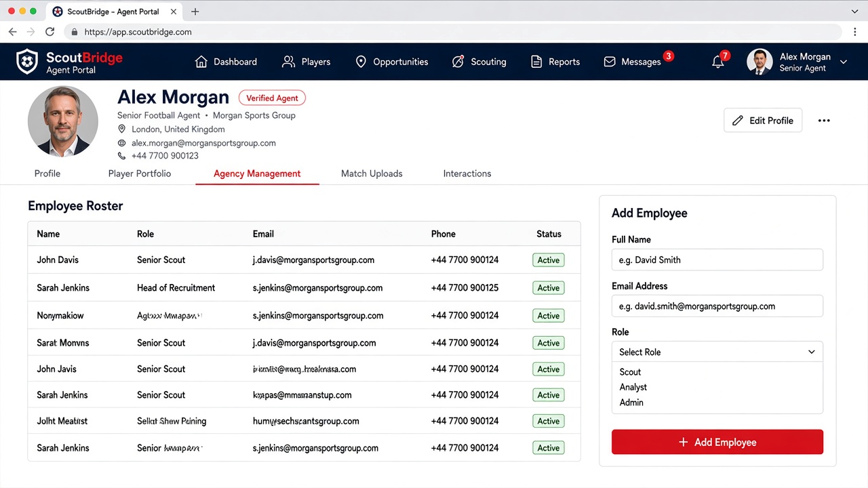Click the top navbar user avatar
868x488 pixels.
(x=759, y=62)
